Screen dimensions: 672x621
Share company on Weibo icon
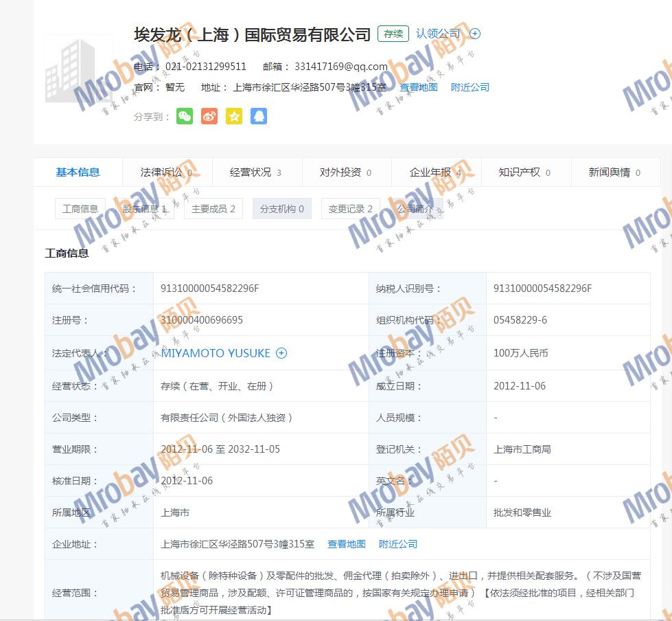click(209, 116)
